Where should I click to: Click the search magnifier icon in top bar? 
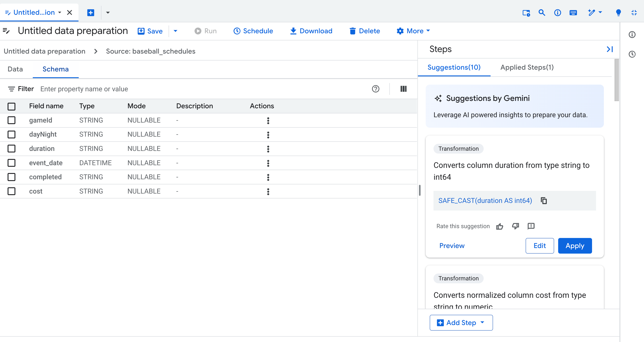(x=541, y=13)
